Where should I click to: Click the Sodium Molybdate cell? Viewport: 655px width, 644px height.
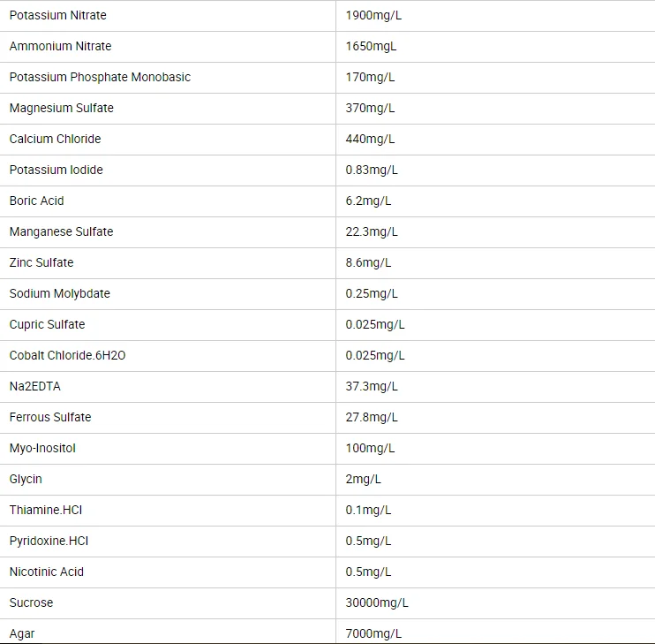tap(59, 293)
